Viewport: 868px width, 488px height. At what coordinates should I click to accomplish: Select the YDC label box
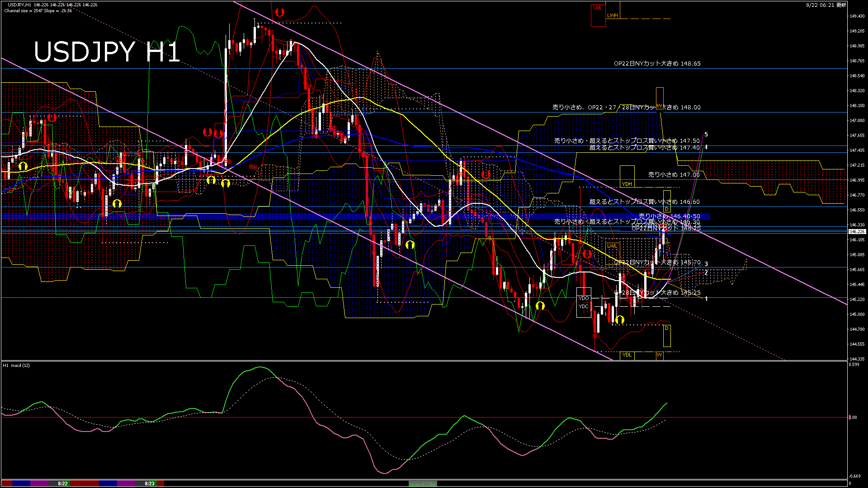coord(584,306)
